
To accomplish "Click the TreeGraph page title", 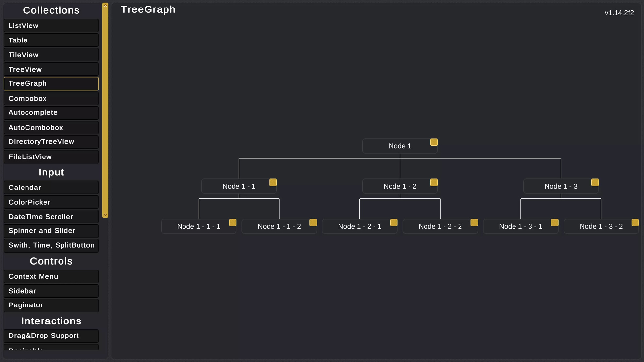I will pos(148,9).
